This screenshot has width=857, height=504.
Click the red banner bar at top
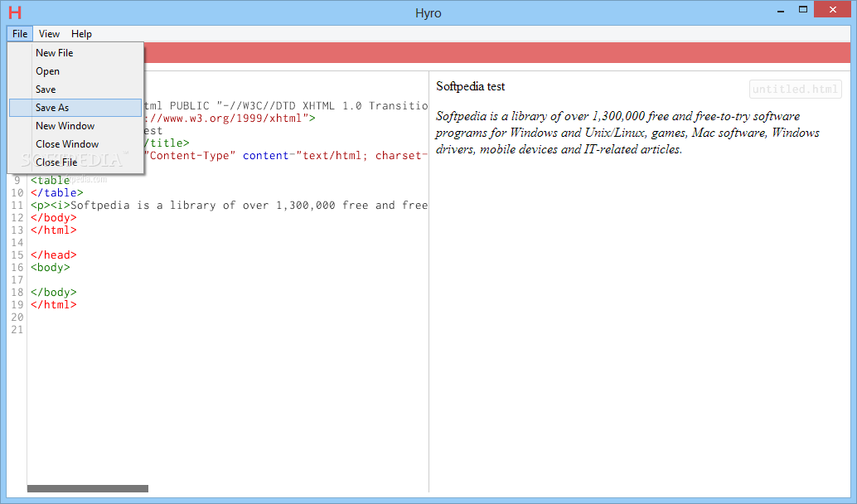coord(497,53)
